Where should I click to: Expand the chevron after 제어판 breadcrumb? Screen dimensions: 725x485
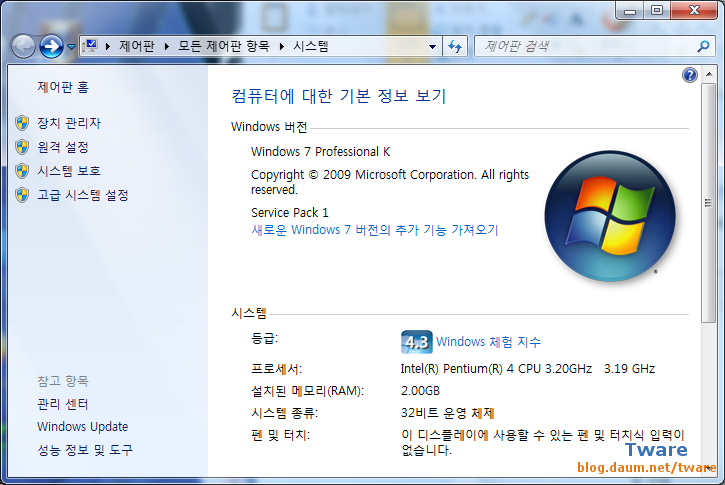pyautogui.click(x=167, y=46)
